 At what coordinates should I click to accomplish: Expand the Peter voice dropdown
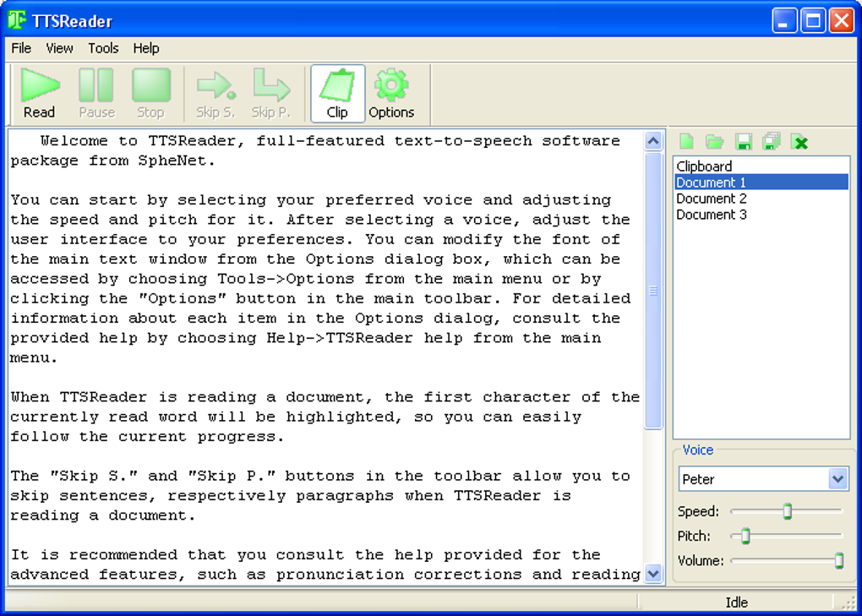coord(837,478)
